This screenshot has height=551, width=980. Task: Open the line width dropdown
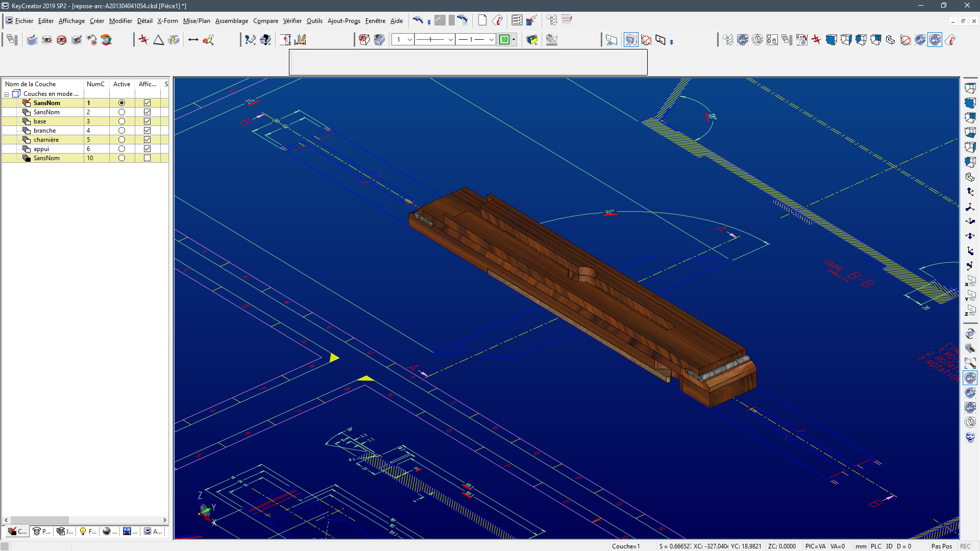(491, 40)
